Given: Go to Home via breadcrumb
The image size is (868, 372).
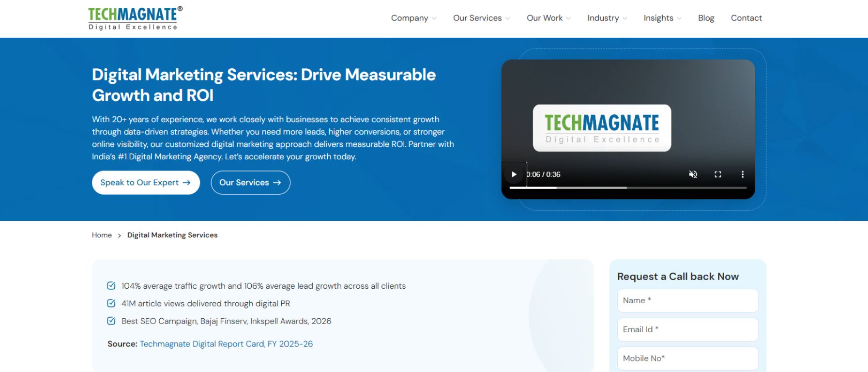Looking at the screenshot, I should (102, 235).
